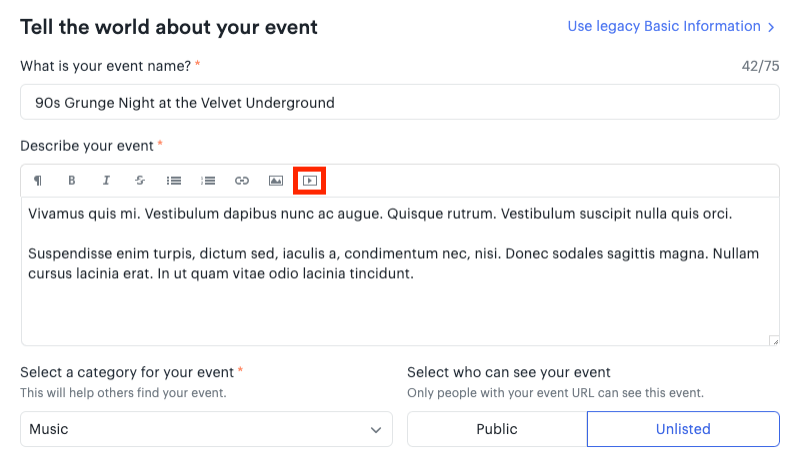Set event visibility to Unlisted
796x458 pixels.
click(683, 429)
